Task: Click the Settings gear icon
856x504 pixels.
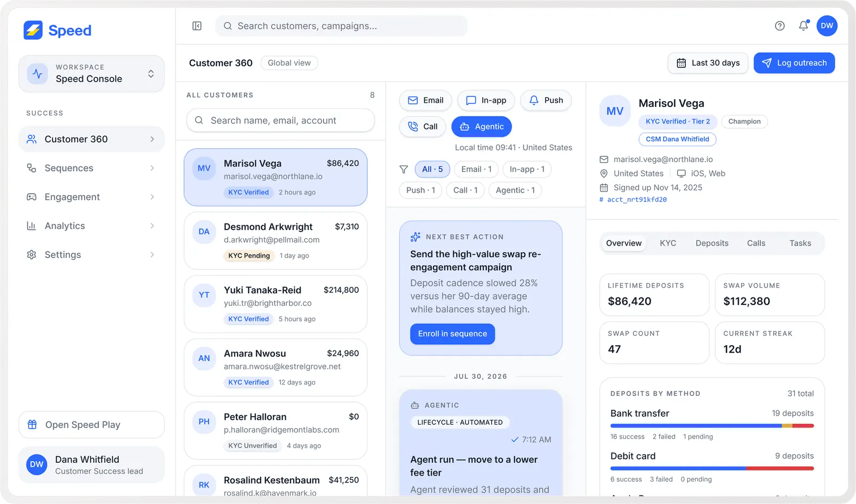Action: coord(32,255)
